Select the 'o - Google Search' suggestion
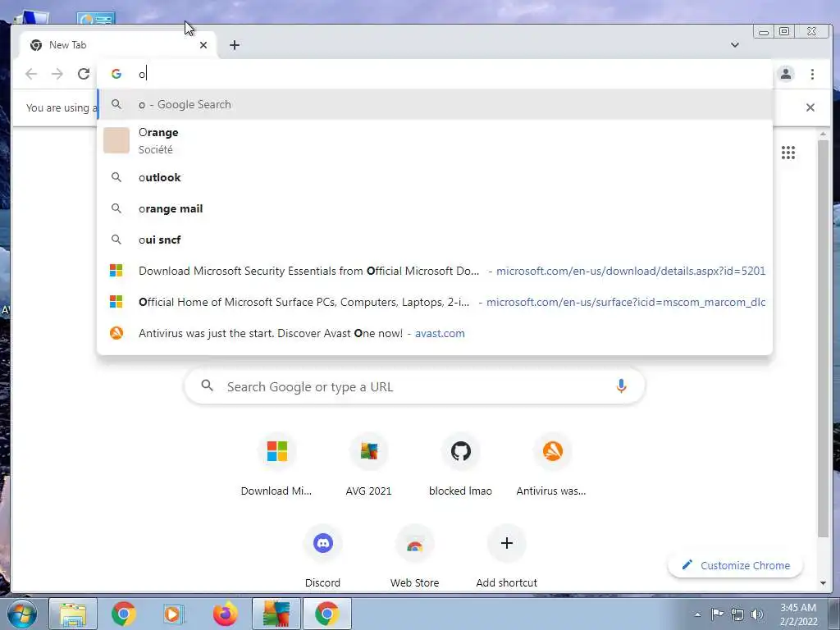840x630 pixels. coord(435,104)
